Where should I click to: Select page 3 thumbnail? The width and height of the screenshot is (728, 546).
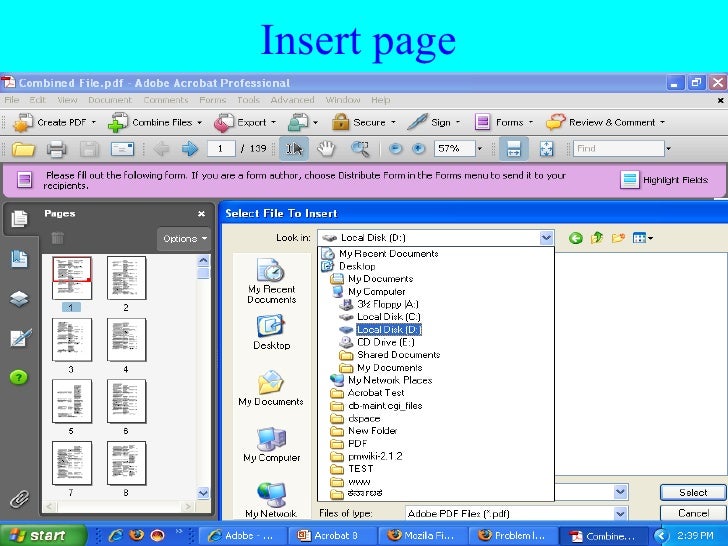[x=72, y=340]
